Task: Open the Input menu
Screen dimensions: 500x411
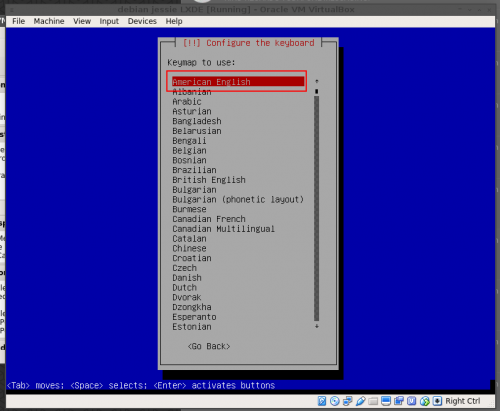Action: [x=109, y=21]
